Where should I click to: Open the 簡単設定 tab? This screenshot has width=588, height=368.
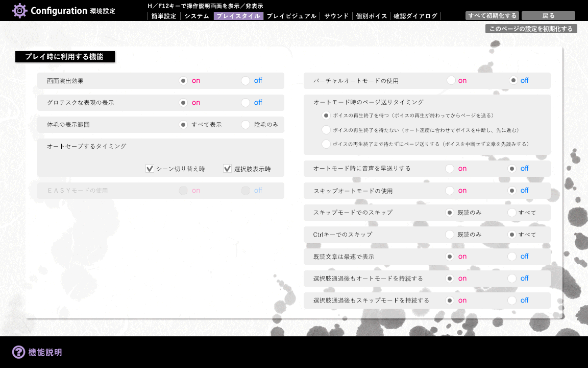pos(163,16)
